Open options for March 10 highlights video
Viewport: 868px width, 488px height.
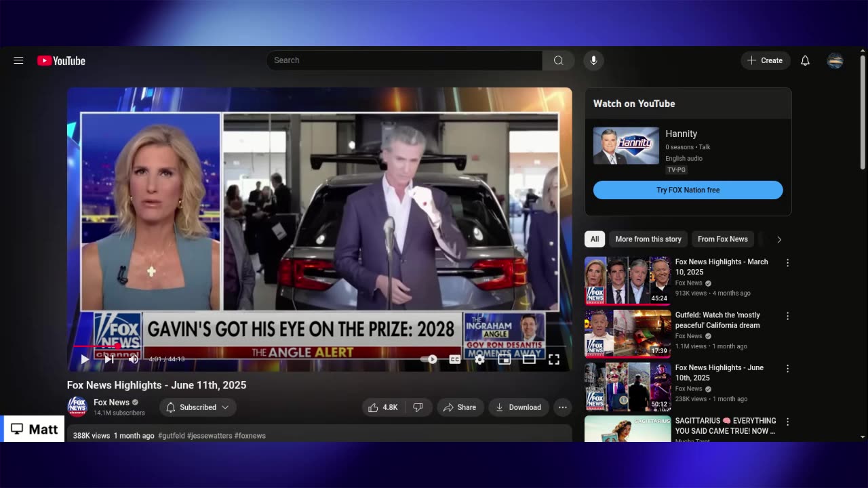tap(787, 263)
